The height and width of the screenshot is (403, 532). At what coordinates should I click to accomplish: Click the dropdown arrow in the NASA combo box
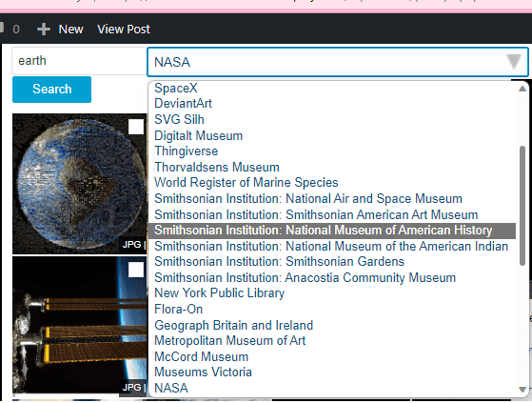tap(514, 62)
